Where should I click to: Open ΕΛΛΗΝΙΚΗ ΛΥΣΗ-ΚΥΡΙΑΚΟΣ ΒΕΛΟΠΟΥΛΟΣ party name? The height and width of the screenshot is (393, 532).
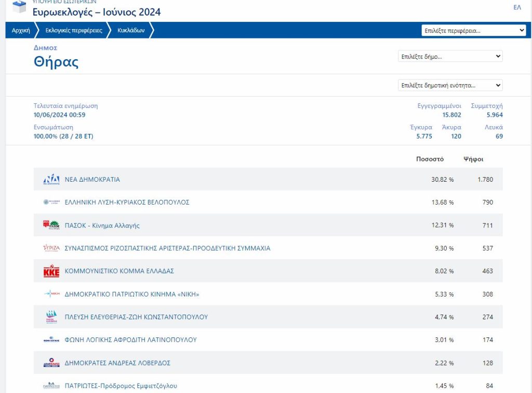127,202
